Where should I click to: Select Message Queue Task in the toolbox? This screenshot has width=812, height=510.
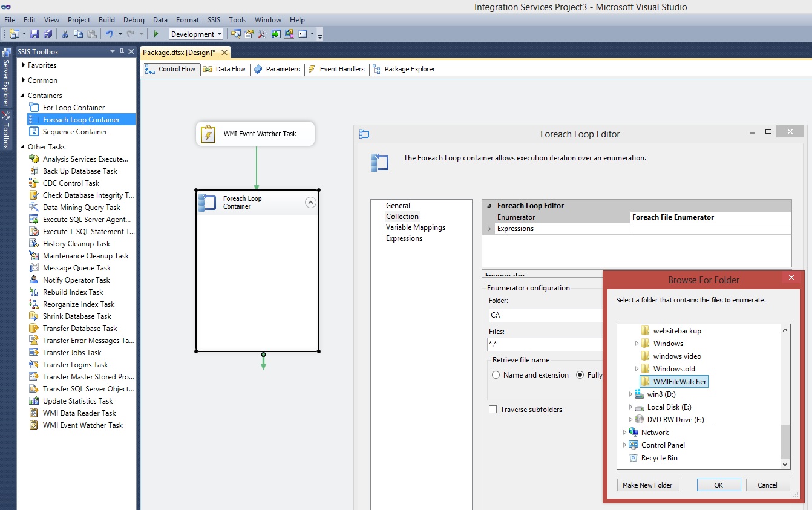coord(77,268)
